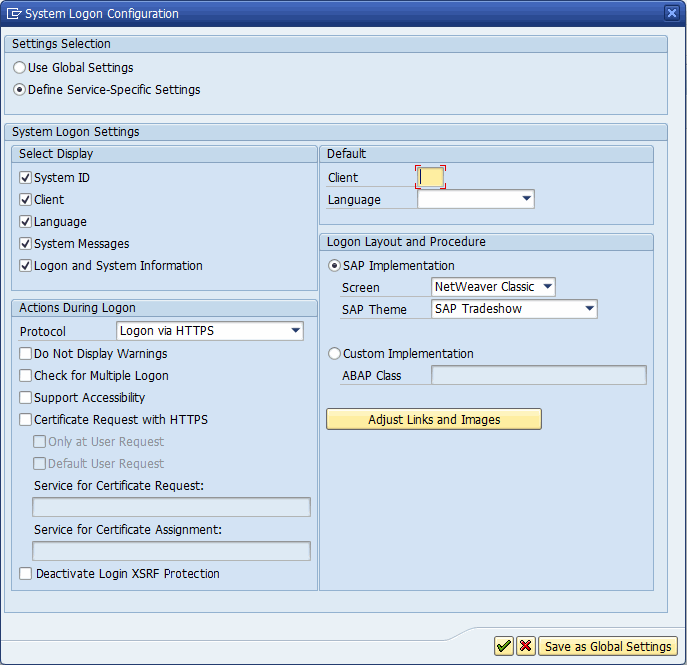
Task: Toggle the System Messages checkbox
Action: (26, 244)
